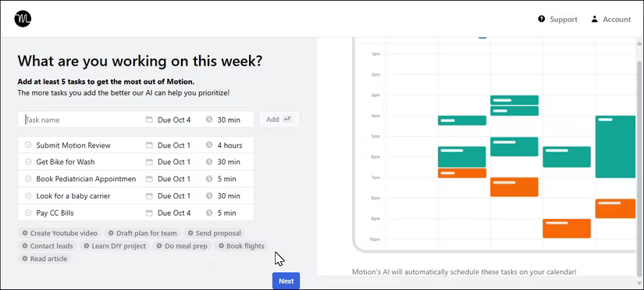Open Support via question mark icon

pos(541,19)
